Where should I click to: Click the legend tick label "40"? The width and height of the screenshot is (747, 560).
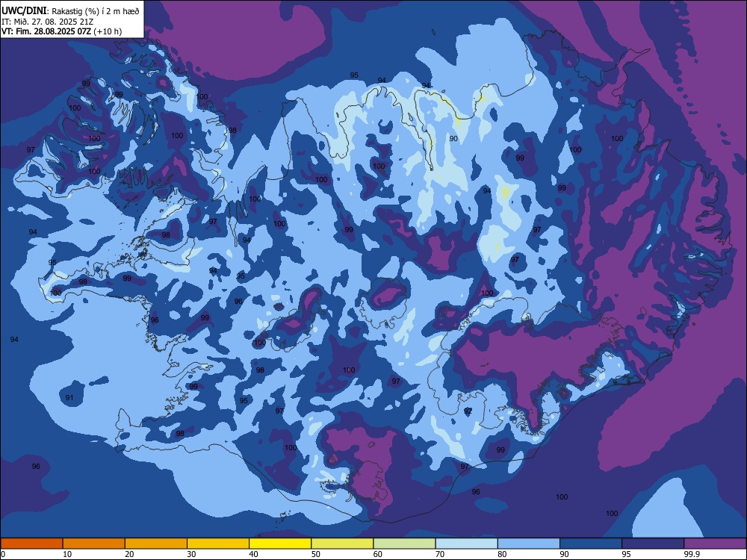[x=253, y=554]
